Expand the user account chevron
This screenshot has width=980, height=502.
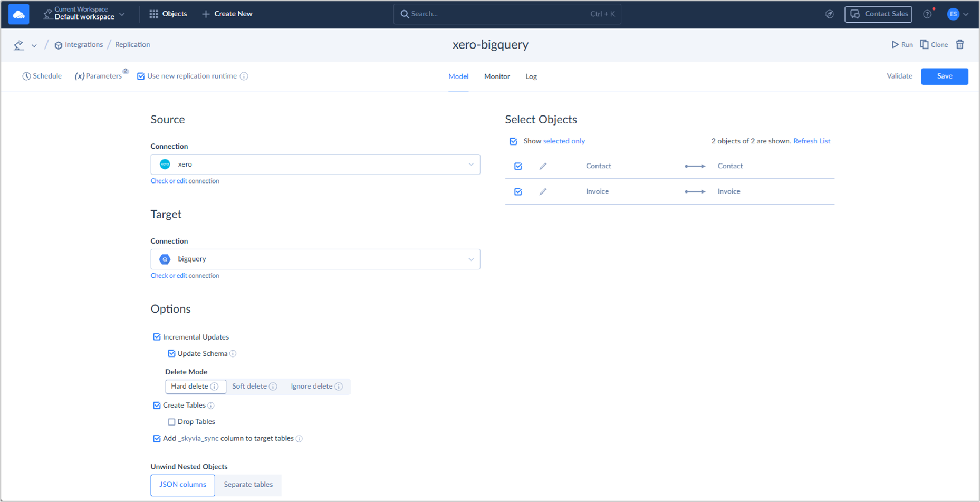pos(966,15)
